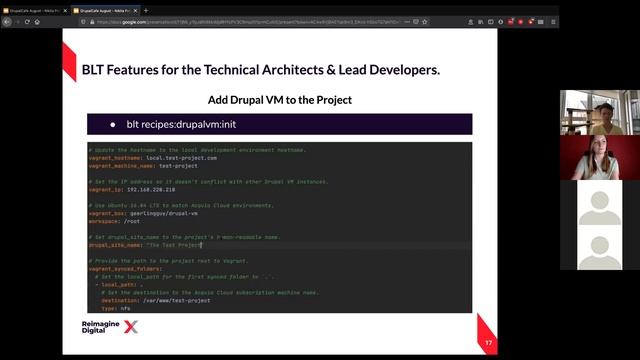Click the code line 'local.test-project.com'
This screenshot has width=640, height=360.
[x=182, y=158]
